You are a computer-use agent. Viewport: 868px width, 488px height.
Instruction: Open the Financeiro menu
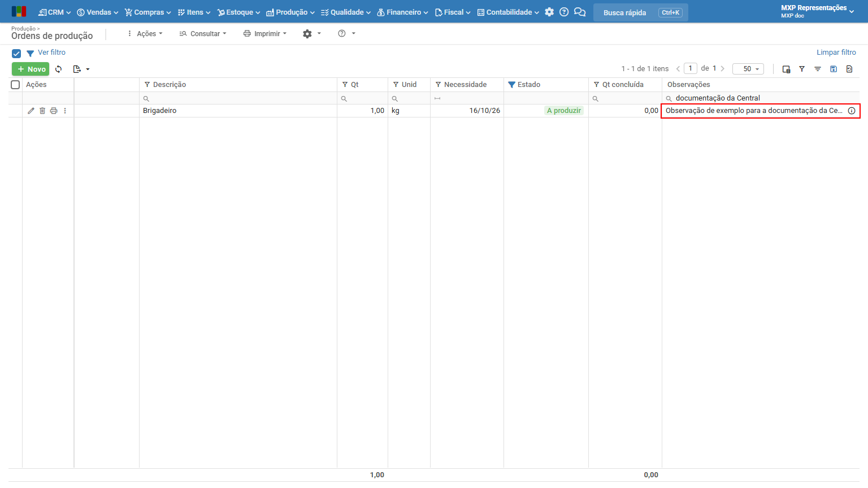(403, 12)
